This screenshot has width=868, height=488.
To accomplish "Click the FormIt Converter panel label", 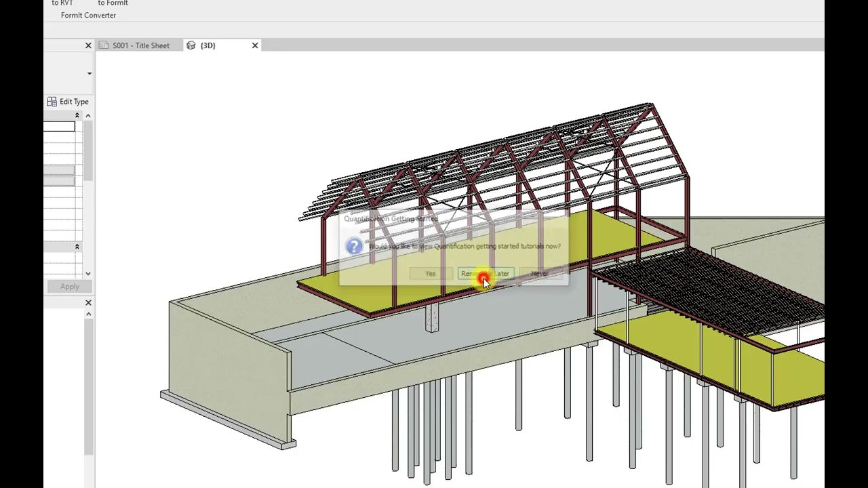I will coord(88,15).
